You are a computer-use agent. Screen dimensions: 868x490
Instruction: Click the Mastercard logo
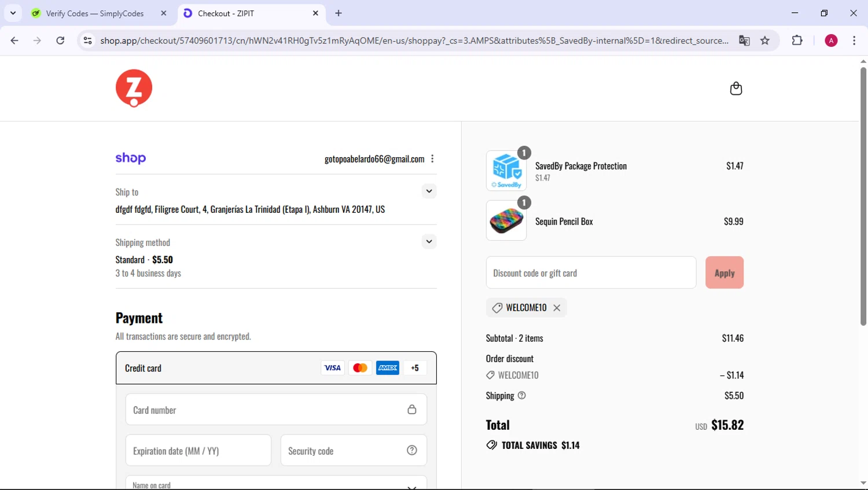click(x=360, y=368)
